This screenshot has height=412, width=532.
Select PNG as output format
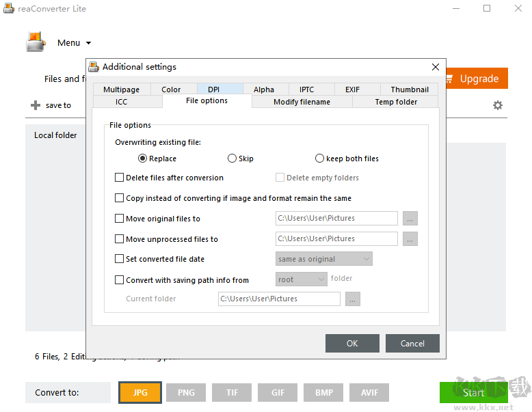pyautogui.click(x=186, y=393)
